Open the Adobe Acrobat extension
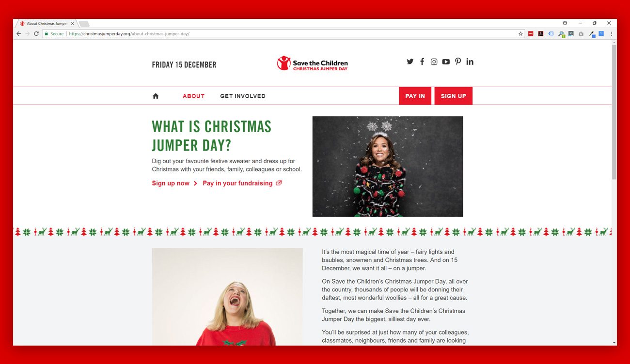630x364 pixels. pos(540,34)
